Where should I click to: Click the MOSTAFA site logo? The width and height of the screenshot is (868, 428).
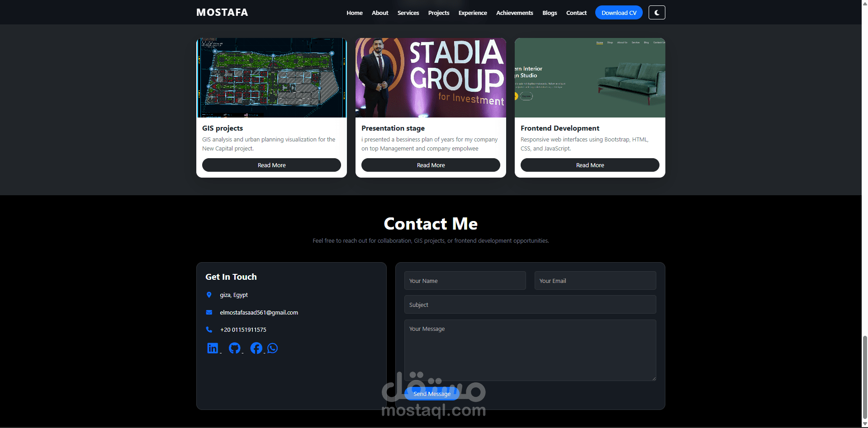click(222, 12)
